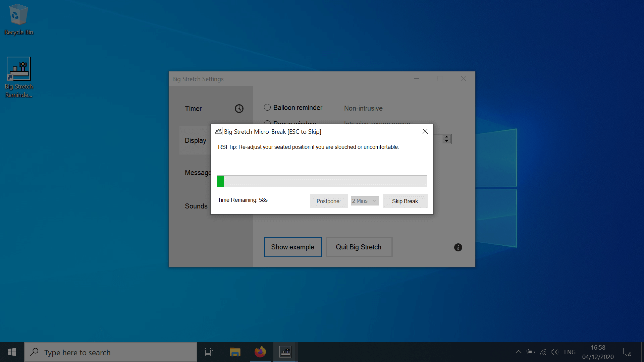The height and width of the screenshot is (362, 644).
Task: Click the up arrow on the number spinner
Action: pos(446,137)
